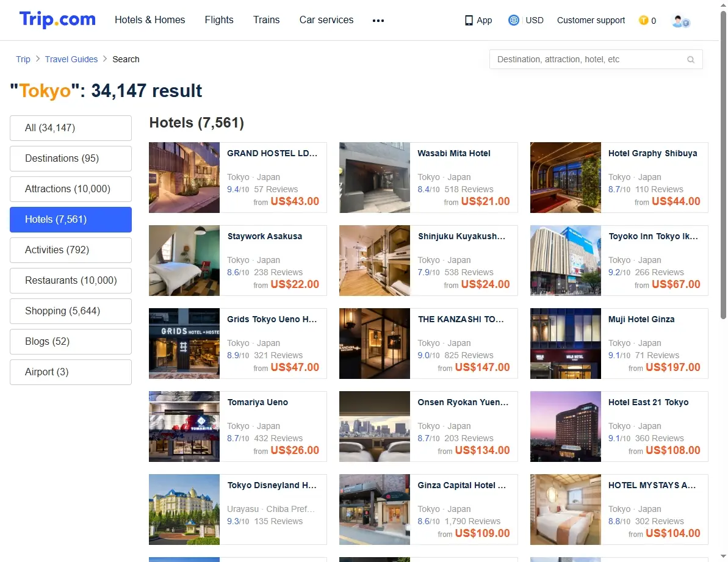The width and height of the screenshot is (728, 562).
Task: Open Customer support link
Action: [x=591, y=20]
